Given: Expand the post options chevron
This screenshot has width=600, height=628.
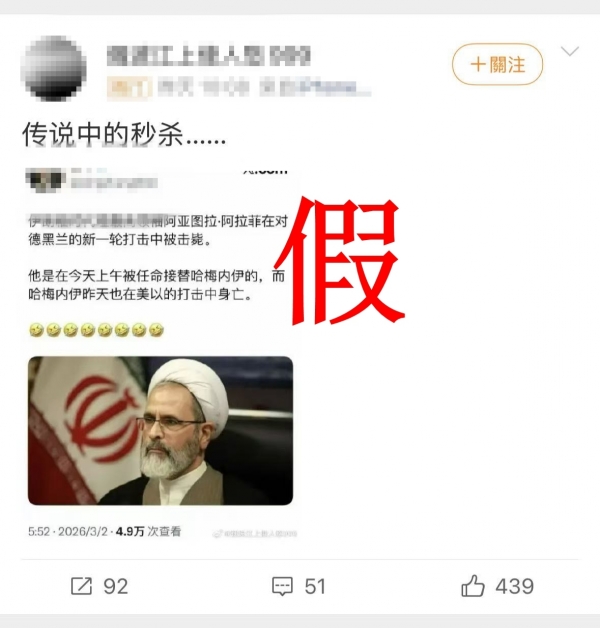Looking at the screenshot, I should 570,51.
